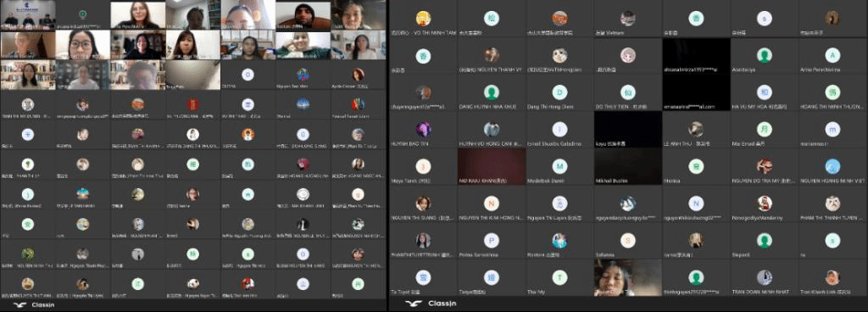Select the 'M' avatar of Medetbek Damir

tap(559, 166)
